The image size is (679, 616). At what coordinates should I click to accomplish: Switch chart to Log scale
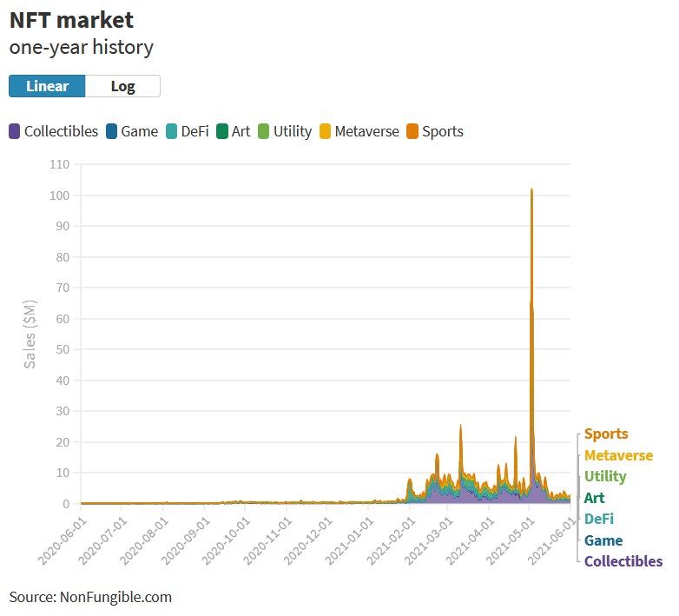122,86
